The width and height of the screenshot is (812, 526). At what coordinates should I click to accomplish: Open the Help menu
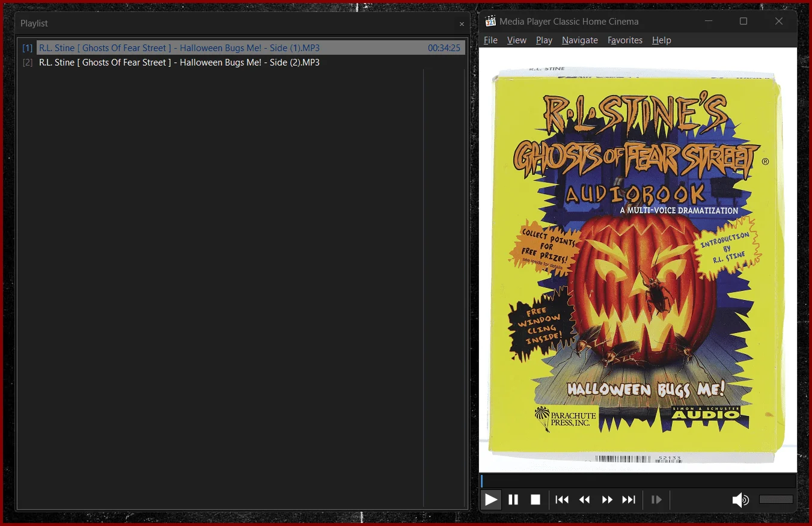[661, 40]
